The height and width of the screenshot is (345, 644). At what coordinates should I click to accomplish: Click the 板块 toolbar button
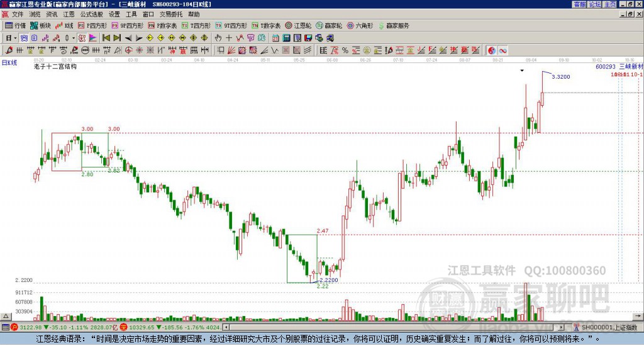pos(41,25)
